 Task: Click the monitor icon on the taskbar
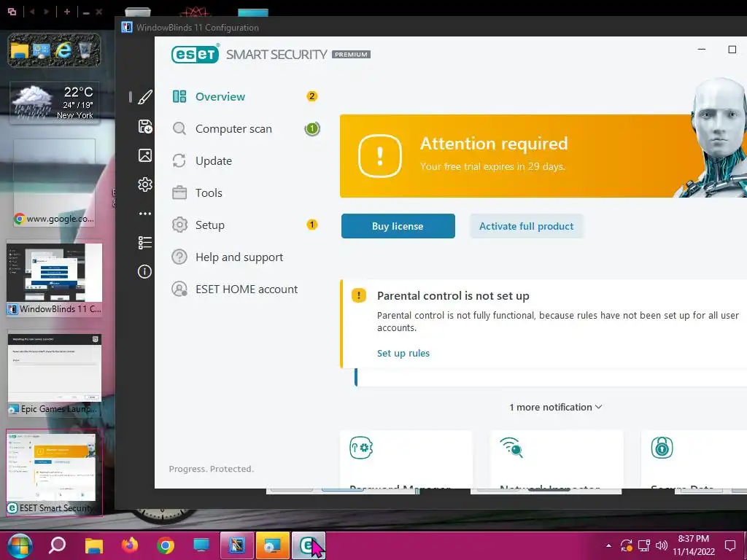tap(201, 545)
